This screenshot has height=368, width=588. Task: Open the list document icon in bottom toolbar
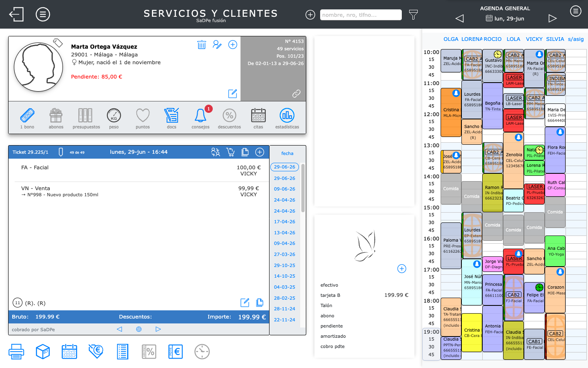(x=122, y=352)
